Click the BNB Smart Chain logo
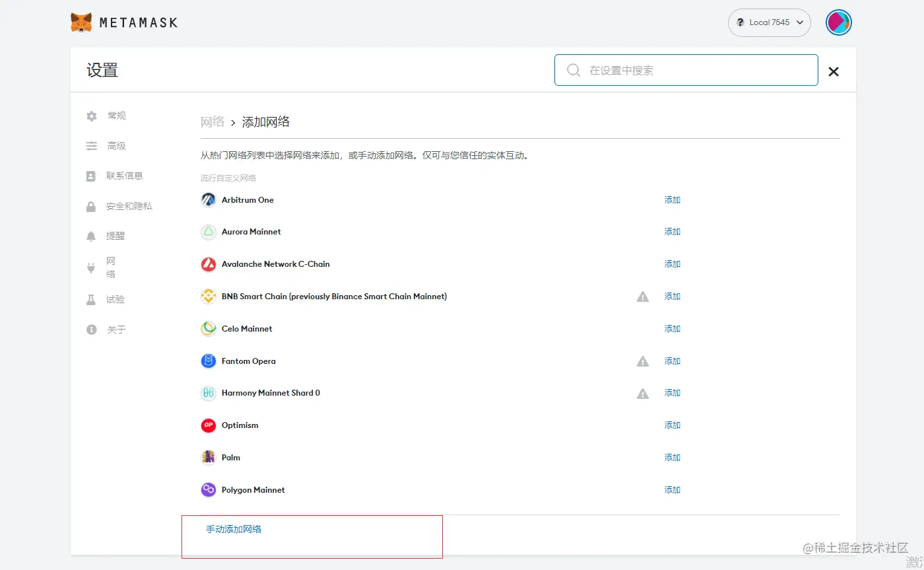 (x=209, y=297)
